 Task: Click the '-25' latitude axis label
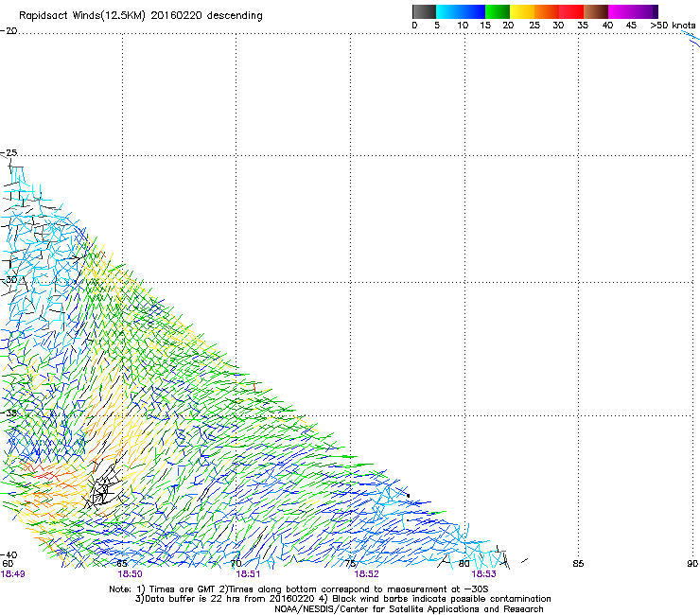point(9,153)
